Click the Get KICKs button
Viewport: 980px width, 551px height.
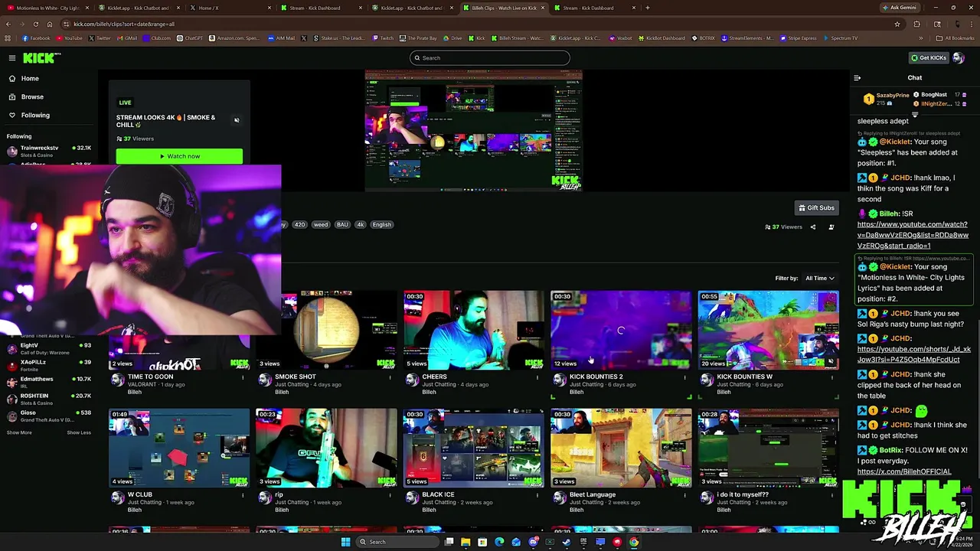click(x=928, y=58)
